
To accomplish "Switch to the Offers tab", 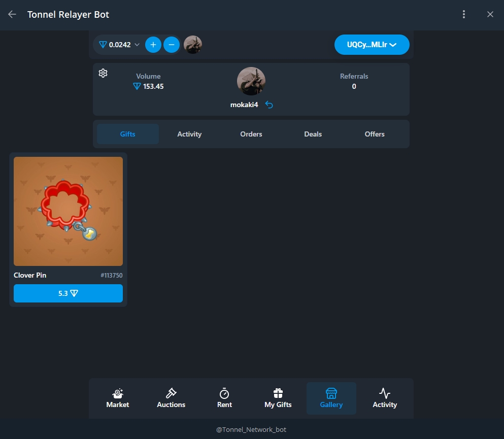I will pyautogui.click(x=375, y=134).
